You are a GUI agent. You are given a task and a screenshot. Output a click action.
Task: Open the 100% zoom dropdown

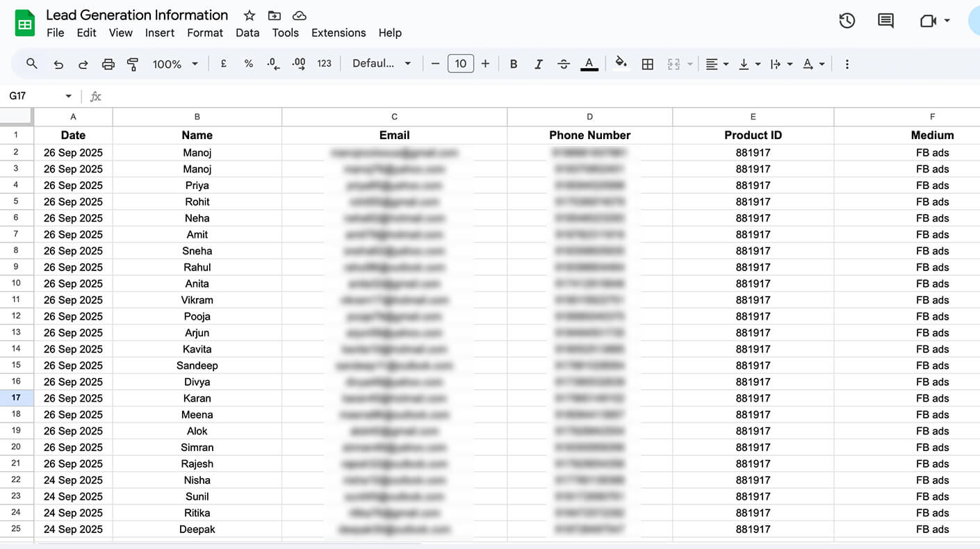(x=175, y=64)
